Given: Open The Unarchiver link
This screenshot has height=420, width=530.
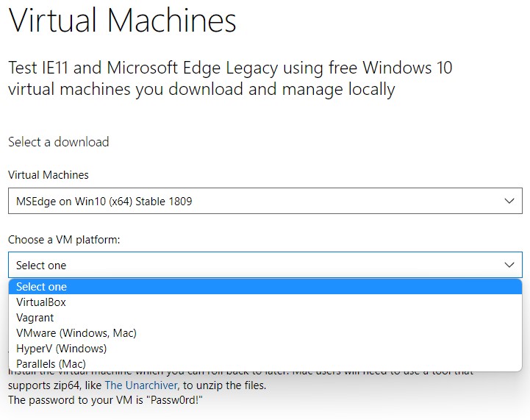Looking at the screenshot, I should (x=141, y=385).
